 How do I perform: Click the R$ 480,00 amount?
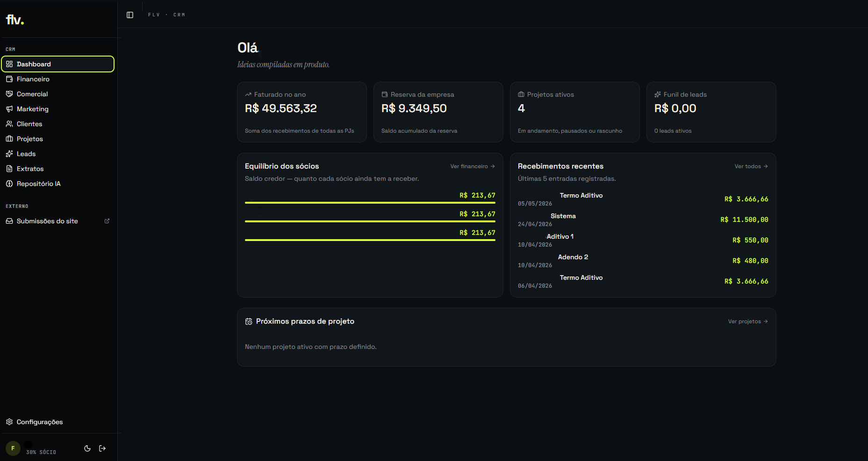[750, 261]
